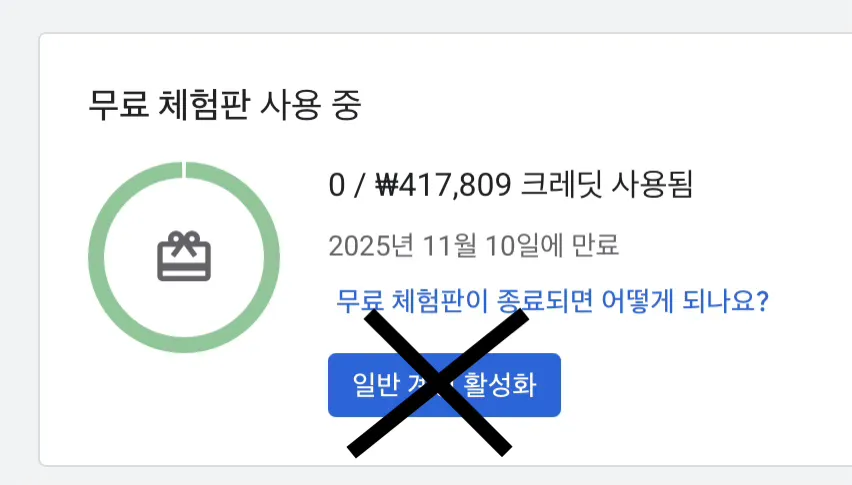This screenshot has width=852, height=485.
Task: Click the won sign in the credit amount
Action: pos(387,185)
